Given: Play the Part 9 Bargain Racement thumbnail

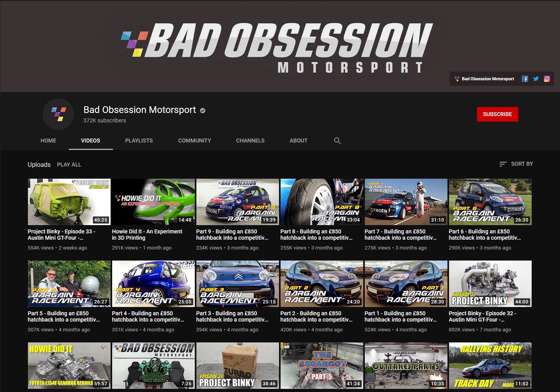Looking at the screenshot, I should pos(237,202).
